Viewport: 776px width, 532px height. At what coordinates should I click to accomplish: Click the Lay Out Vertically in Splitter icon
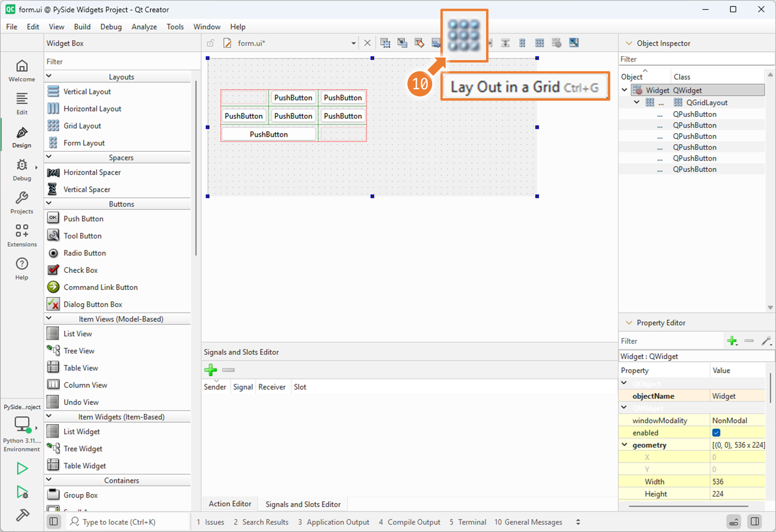click(x=505, y=43)
